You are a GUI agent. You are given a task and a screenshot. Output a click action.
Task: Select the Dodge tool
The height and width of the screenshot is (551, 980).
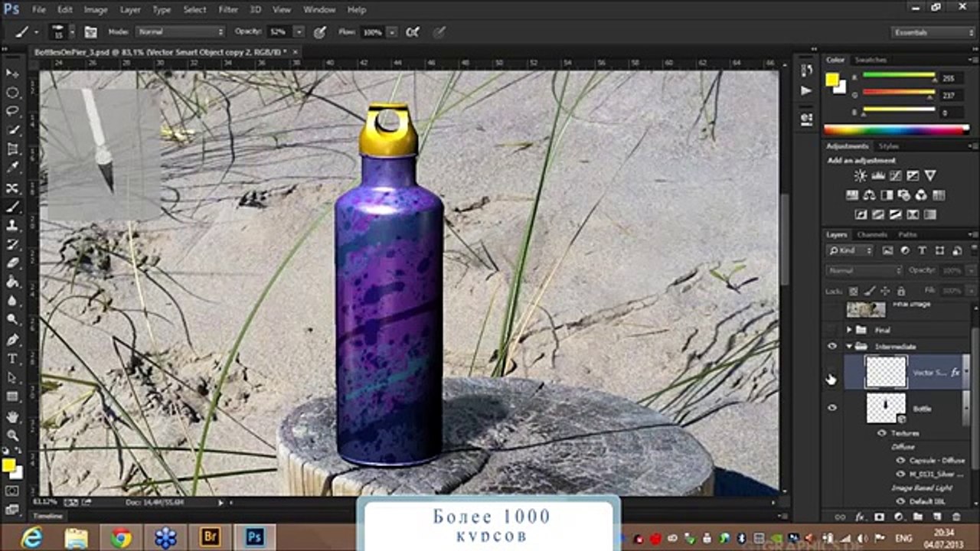coord(12,320)
